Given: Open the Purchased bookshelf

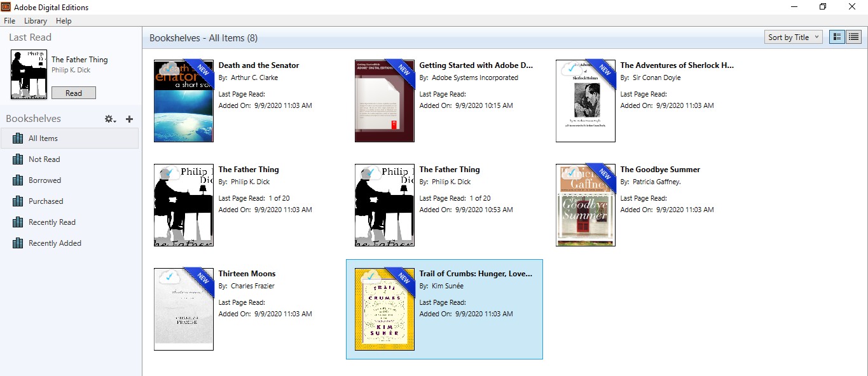Looking at the screenshot, I should [46, 201].
